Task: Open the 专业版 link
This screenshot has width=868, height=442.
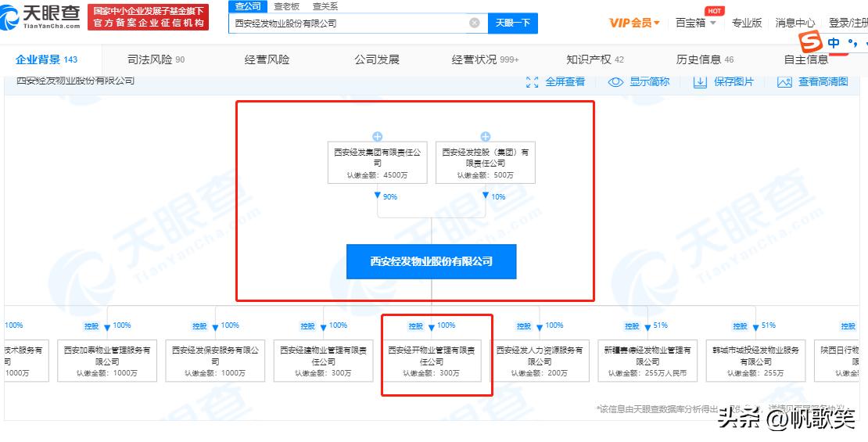Action: point(747,23)
